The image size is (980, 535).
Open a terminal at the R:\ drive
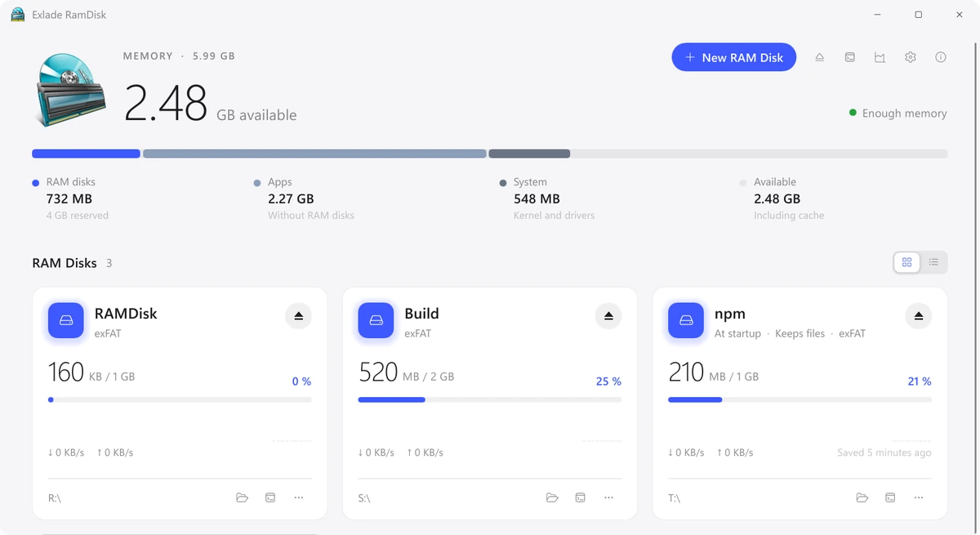[270, 497]
